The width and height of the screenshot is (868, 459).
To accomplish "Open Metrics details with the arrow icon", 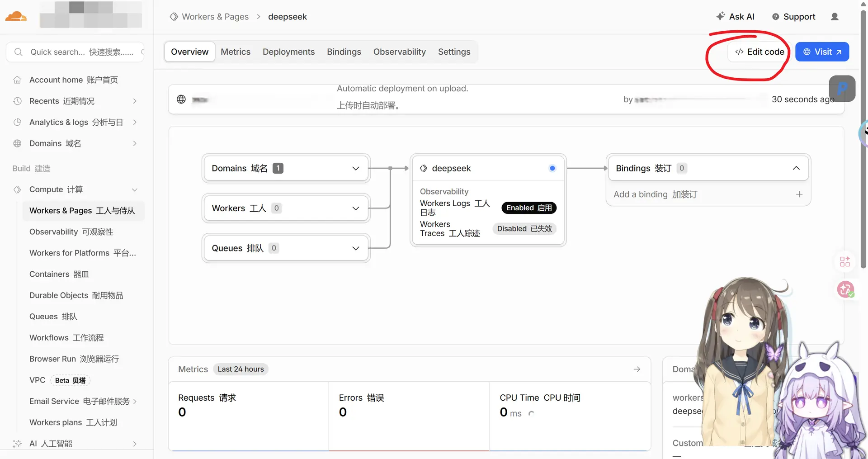I will pos(637,369).
